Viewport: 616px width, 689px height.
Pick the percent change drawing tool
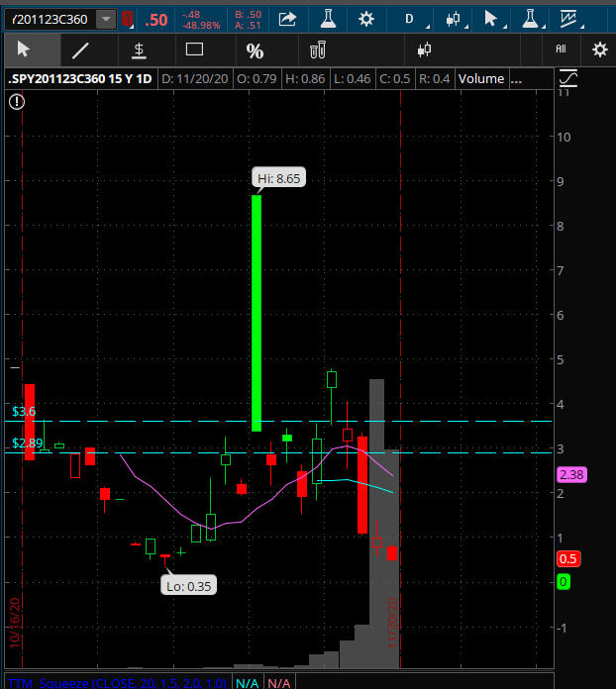255,50
